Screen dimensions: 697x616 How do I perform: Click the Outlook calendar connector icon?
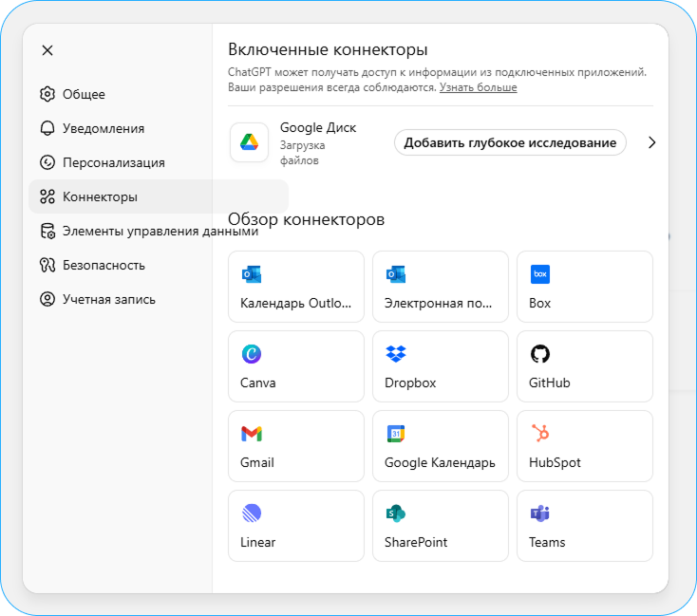[x=252, y=274]
